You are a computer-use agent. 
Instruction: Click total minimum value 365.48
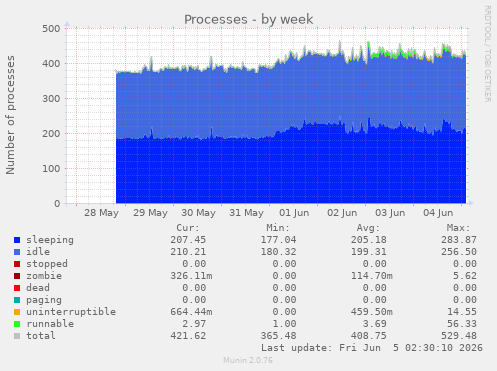[x=278, y=336]
